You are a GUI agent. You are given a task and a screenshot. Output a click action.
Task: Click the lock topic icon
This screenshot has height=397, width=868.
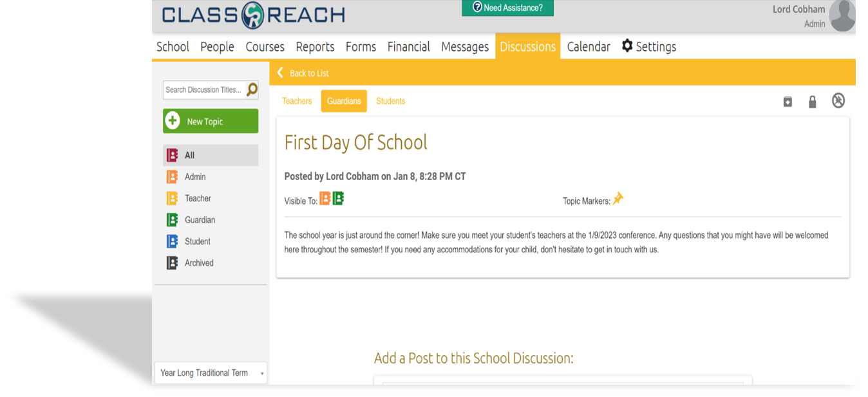(x=813, y=102)
